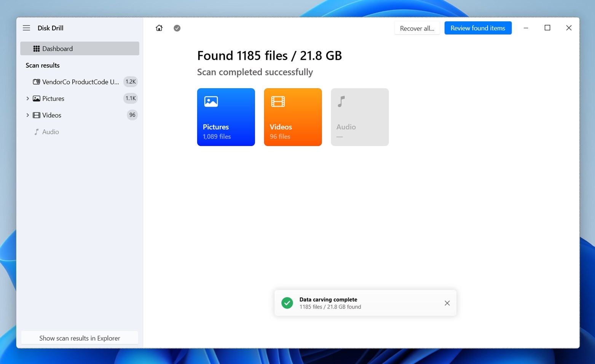595x364 pixels.
Task: Open the orange Videos 96 files tile
Action: (293, 117)
